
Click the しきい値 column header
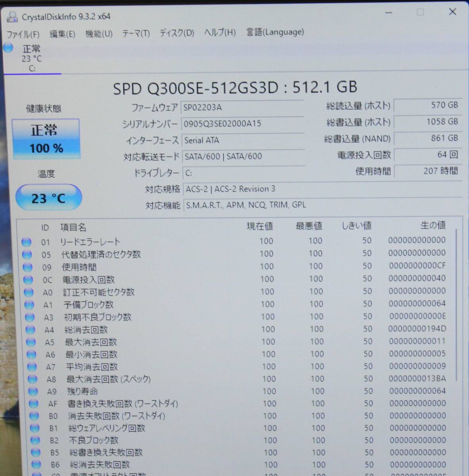[357, 226]
